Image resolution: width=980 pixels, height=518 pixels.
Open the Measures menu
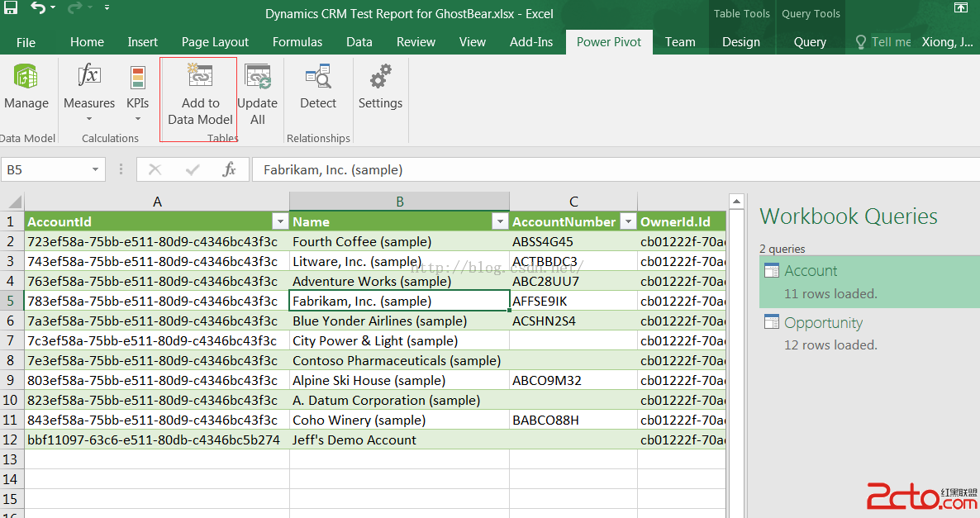(x=89, y=93)
